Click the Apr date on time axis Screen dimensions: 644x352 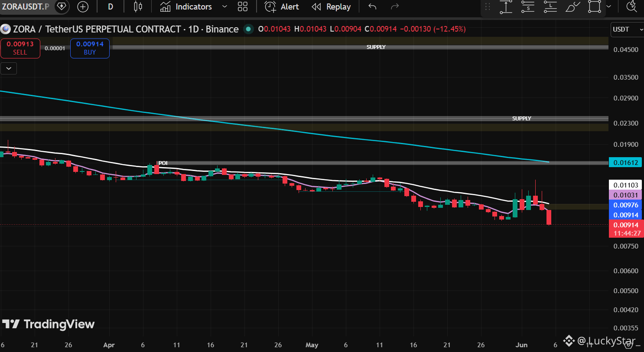tap(109, 345)
